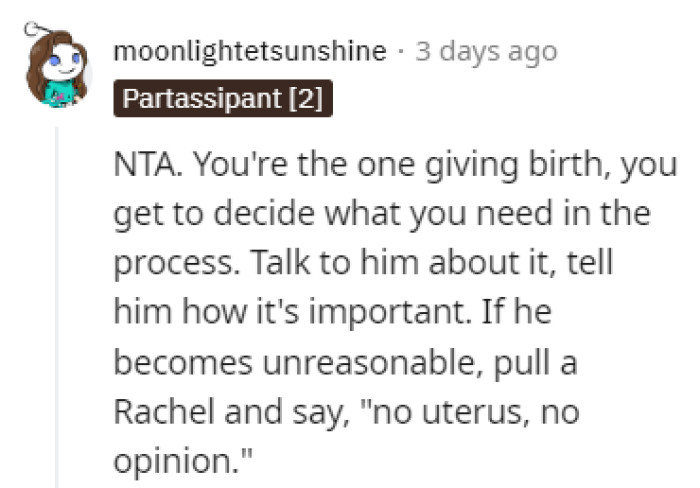Open the moonlightetsunshine username profile link

(249, 51)
